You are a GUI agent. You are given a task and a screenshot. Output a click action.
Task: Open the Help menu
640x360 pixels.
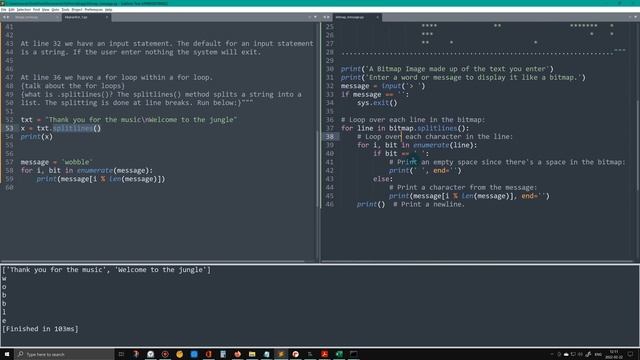coord(108,9)
